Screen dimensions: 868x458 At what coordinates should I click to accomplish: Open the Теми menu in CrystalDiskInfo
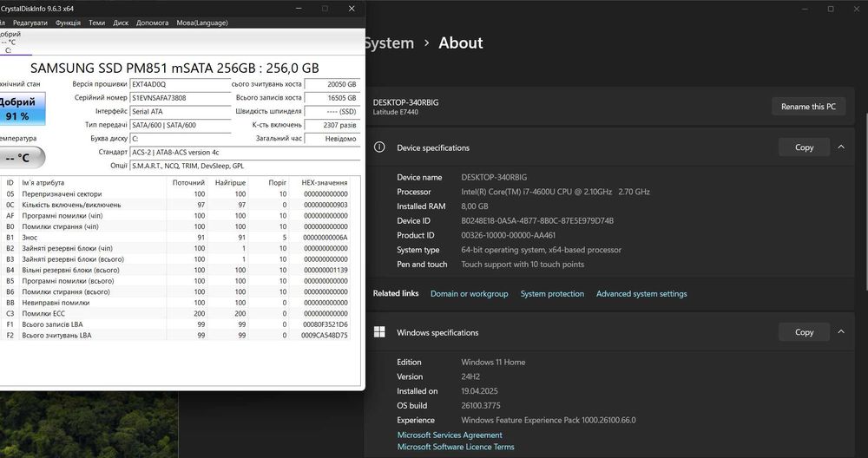97,23
